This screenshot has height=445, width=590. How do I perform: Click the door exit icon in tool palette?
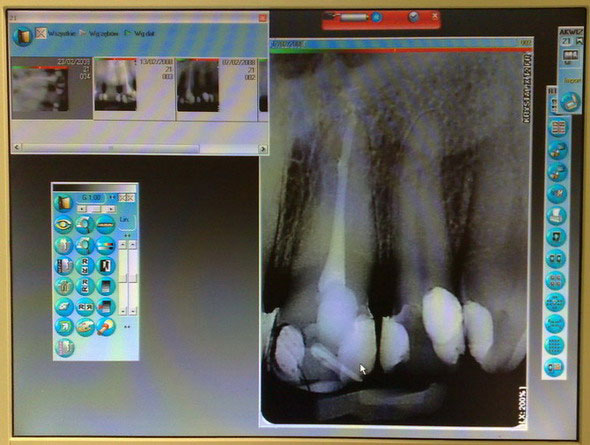[x=63, y=203]
